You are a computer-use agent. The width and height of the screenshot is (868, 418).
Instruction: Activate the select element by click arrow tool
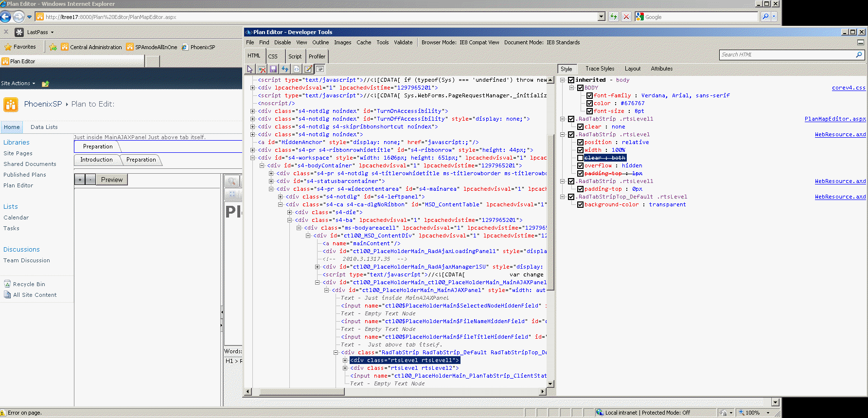coord(250,69)
